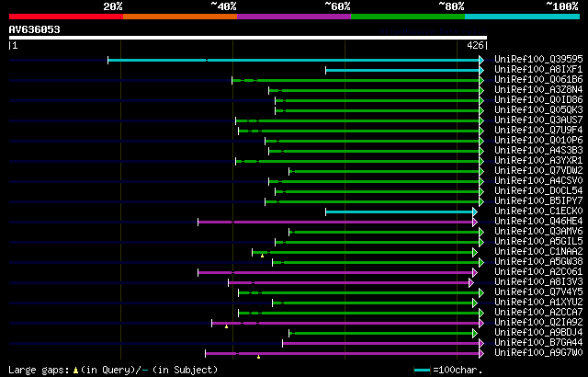Screen dimensions: 588x377
Task: Click the purple alignment bar for B7GA44
Action: click(381, 344)
